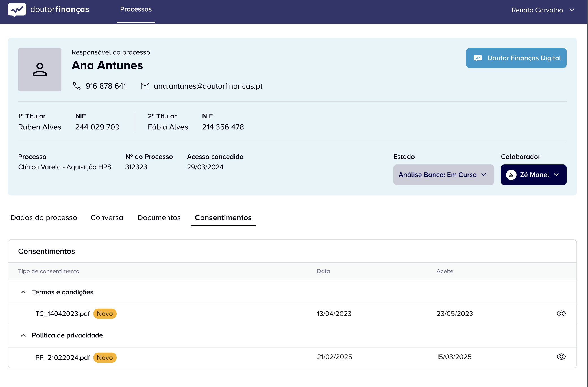The width and height of the screenshot is (588, 387).
Task: Switch to the Conversa tab
Action: tap(107, 218)
